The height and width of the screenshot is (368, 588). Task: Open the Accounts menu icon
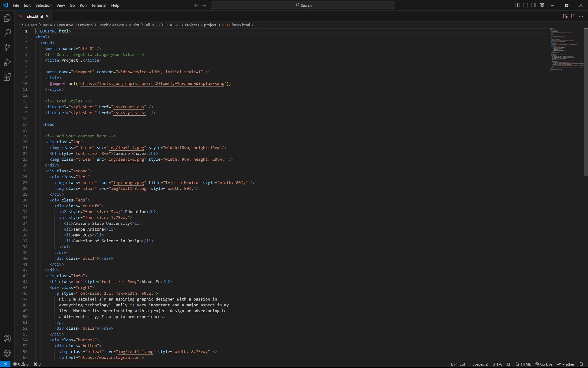pos(7,339)
